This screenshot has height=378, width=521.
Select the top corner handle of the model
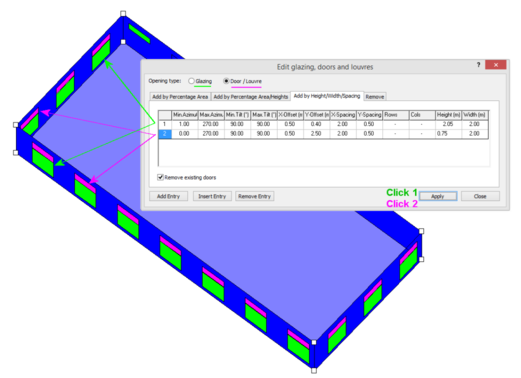click(x=123, y=13)
